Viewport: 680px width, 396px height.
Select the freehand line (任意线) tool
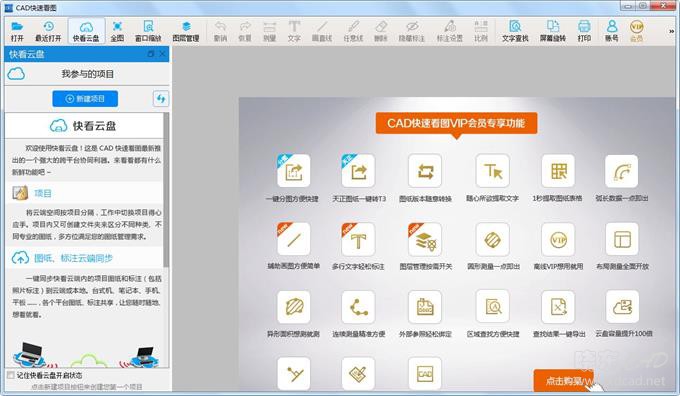pyautogui.click(x=353, y=31)
